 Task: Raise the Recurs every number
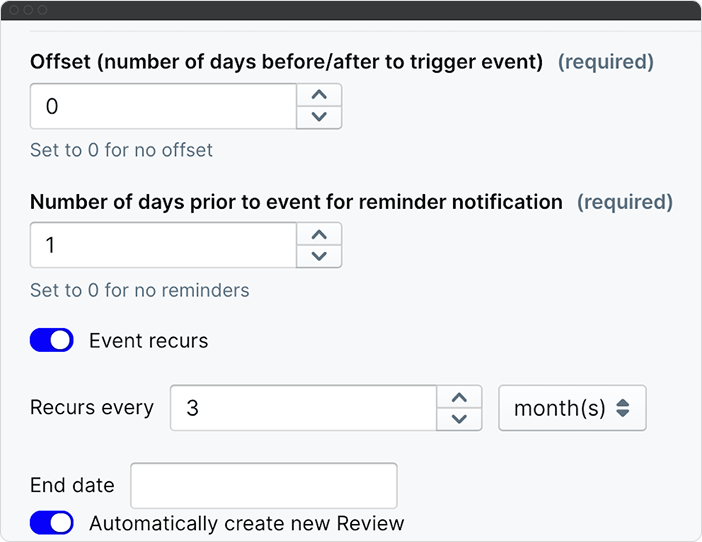pos(459,397)
